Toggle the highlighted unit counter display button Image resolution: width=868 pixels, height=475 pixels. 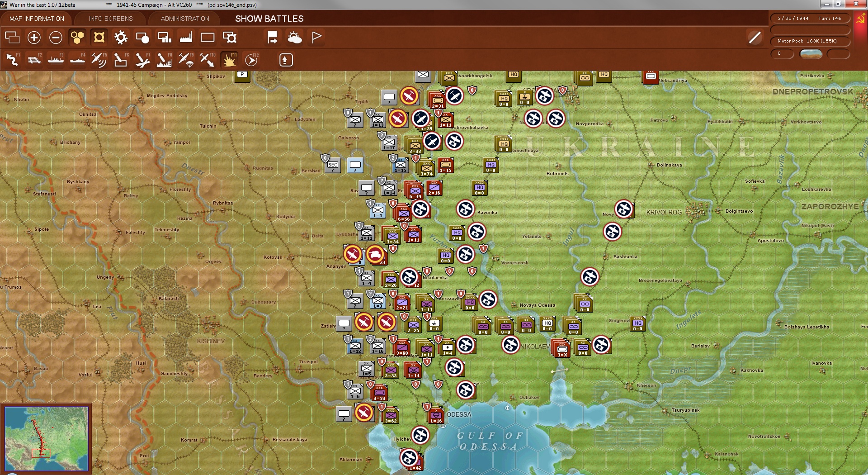pos(99,37)
